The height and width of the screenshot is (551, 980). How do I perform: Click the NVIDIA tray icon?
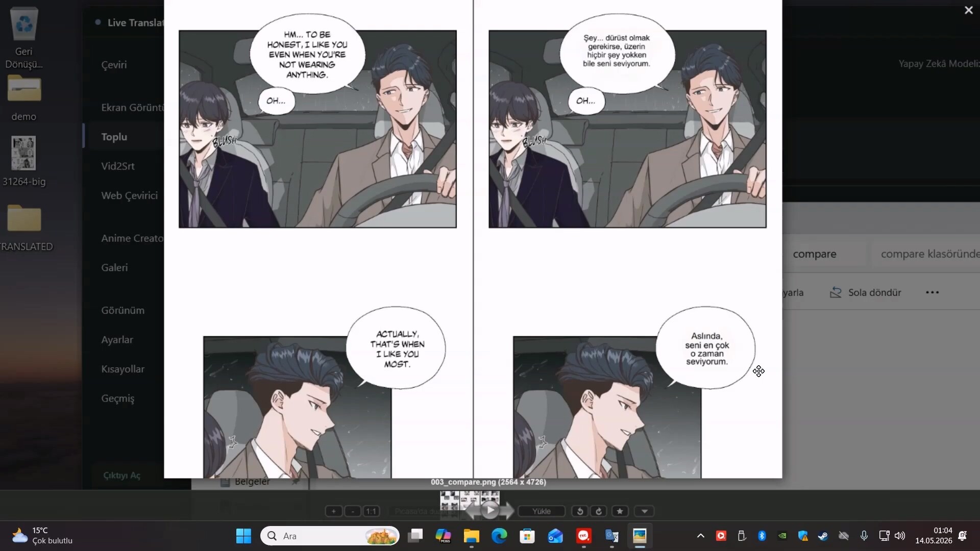782,536
